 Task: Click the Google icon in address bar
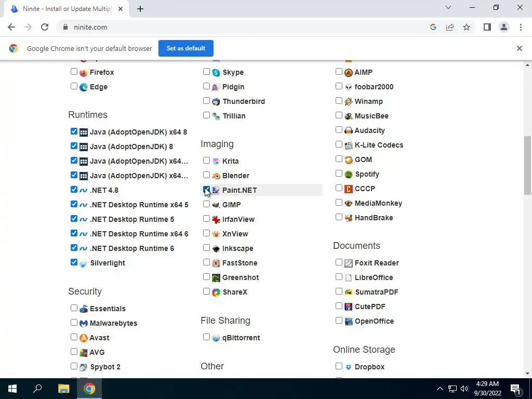433,27
